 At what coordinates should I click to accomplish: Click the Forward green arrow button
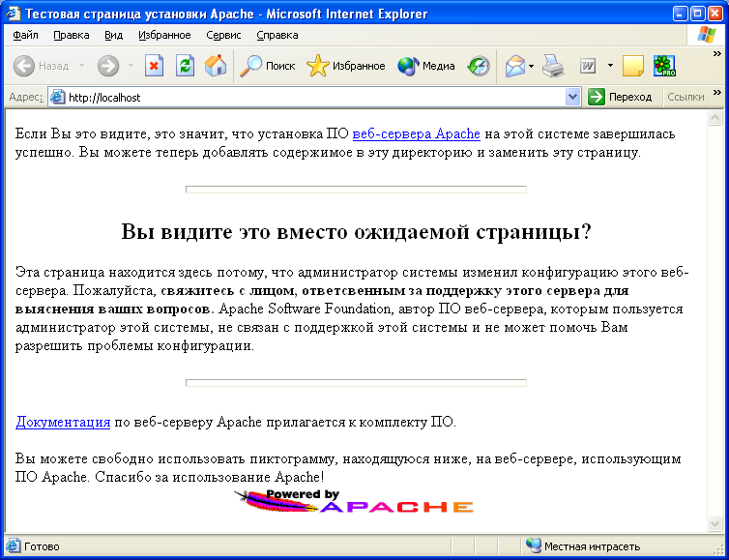point(108,66)
